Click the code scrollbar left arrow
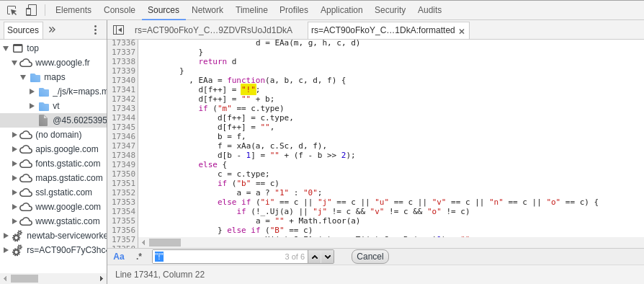This screenshot has width=644, height=284. point(143,242)
